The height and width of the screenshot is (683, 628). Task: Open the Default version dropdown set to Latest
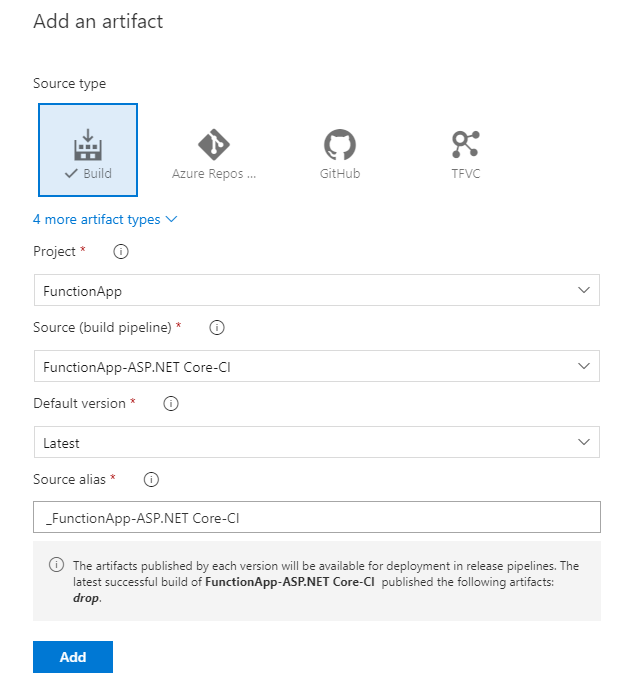coord(317,442)
